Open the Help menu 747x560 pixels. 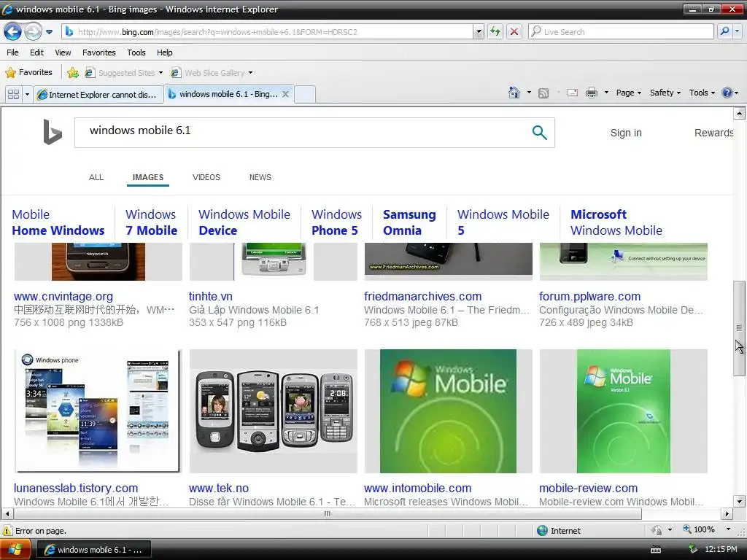pos(164,52)
